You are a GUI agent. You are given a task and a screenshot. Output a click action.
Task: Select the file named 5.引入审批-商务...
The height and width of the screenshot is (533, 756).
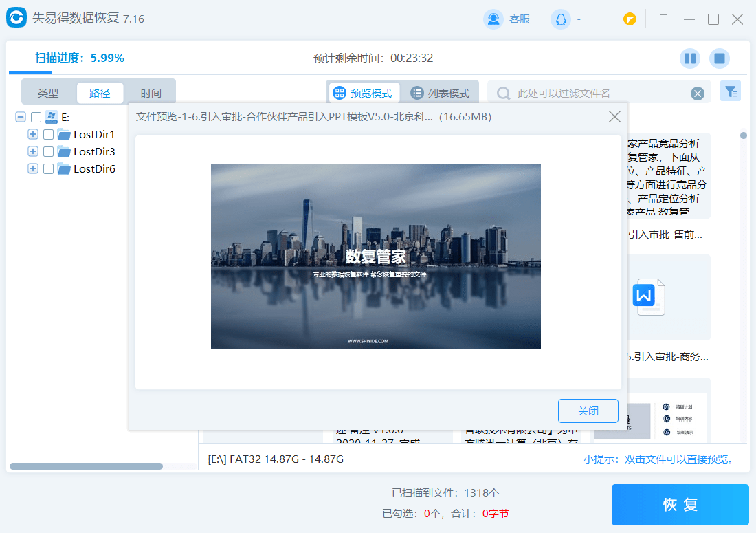pos(668,357)
